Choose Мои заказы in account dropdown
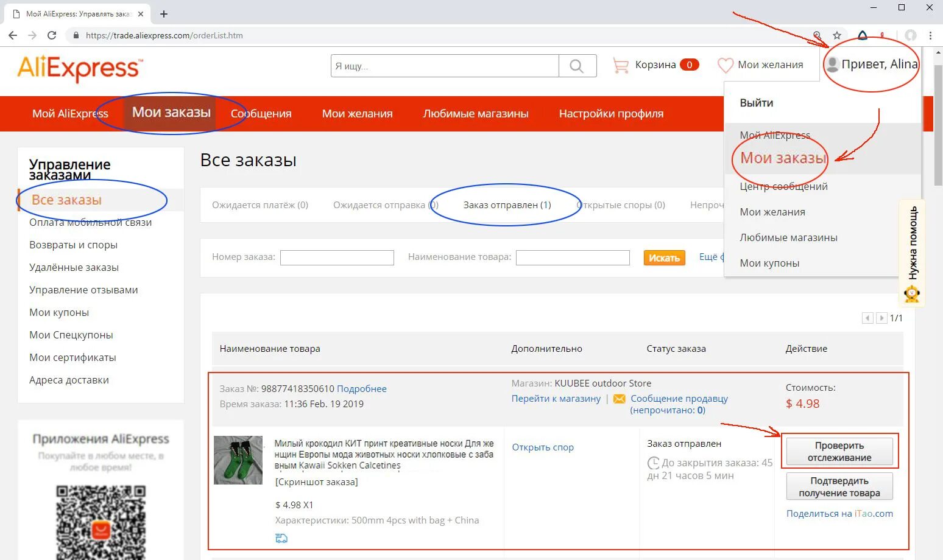This screenshot has width=943, height=560. point(783,158)
